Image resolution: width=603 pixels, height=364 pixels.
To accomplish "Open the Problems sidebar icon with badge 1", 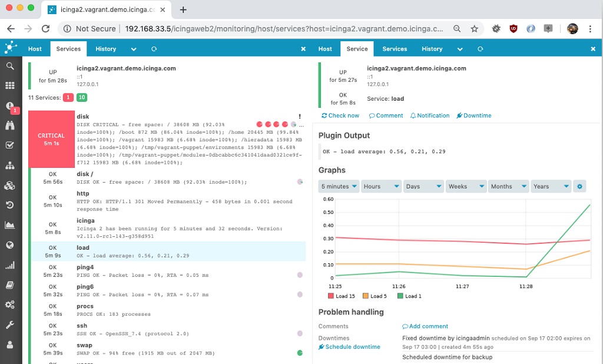I will 11,107.
